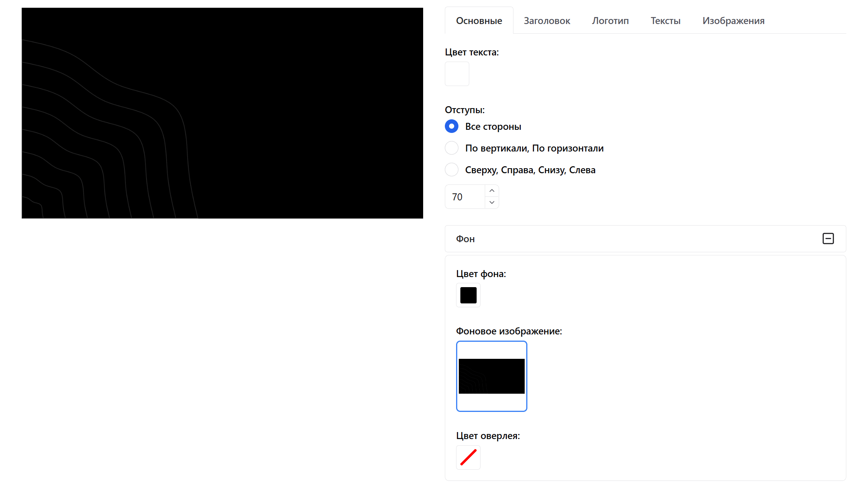This screenshot has width=868, height=496.
Task: Click the Фон panel header
Action: (x=620, y=239)
